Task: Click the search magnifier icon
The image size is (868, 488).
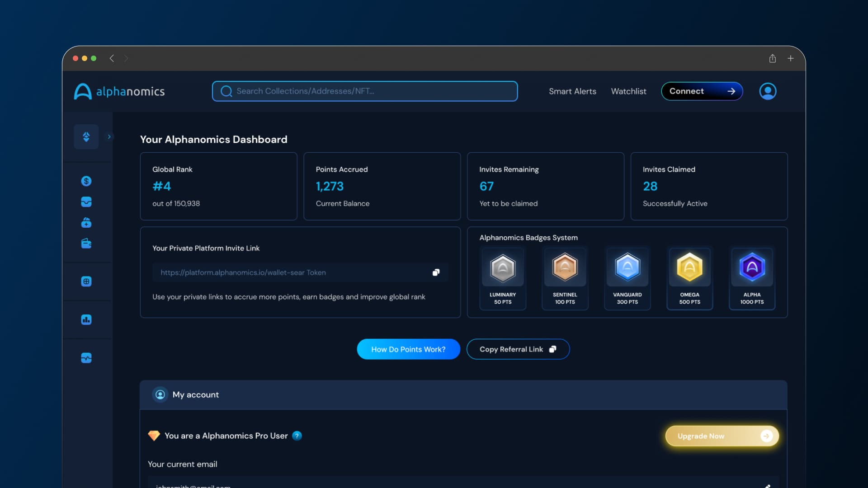Action: pyautogui.click(x=226, y=91)
